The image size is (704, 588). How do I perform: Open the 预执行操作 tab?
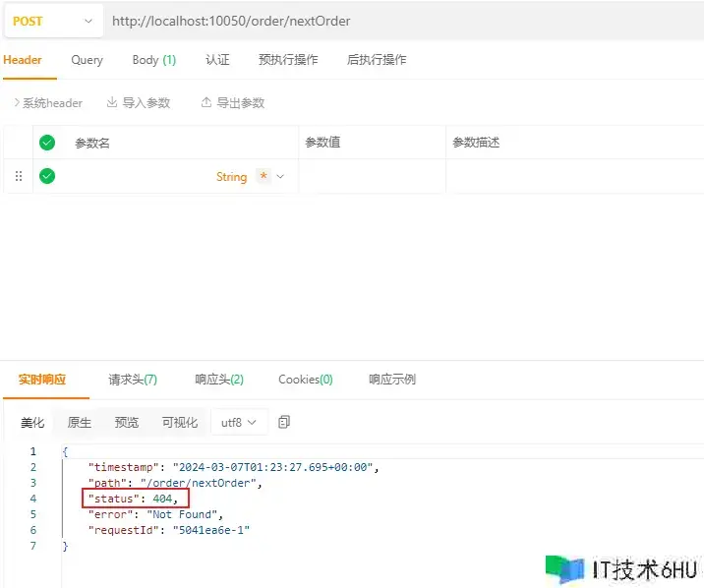coord(288,60)
